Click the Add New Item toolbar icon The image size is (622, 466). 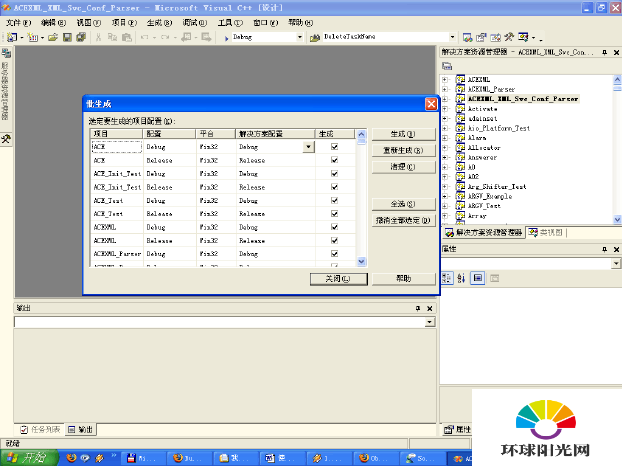point(33,37)
